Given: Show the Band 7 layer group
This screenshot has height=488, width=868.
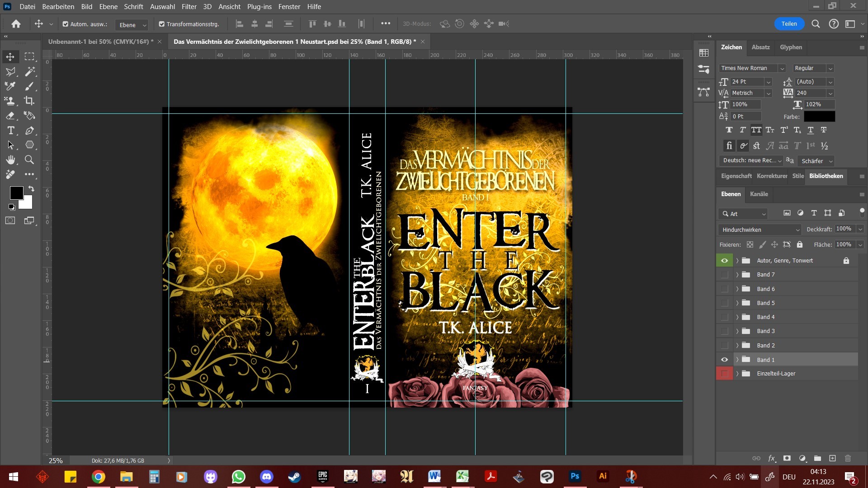Looking at the screenshot, I should coord(724,275).
